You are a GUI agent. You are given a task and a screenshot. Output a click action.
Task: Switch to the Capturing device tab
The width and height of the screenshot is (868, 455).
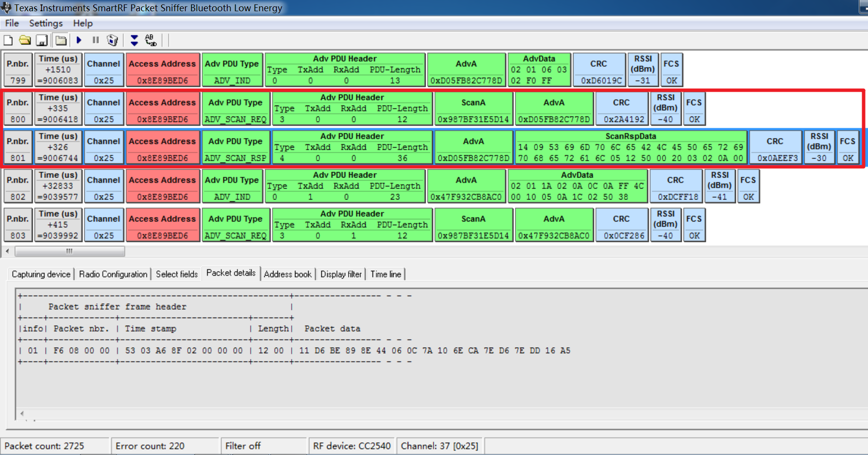[x=41, y=274]
